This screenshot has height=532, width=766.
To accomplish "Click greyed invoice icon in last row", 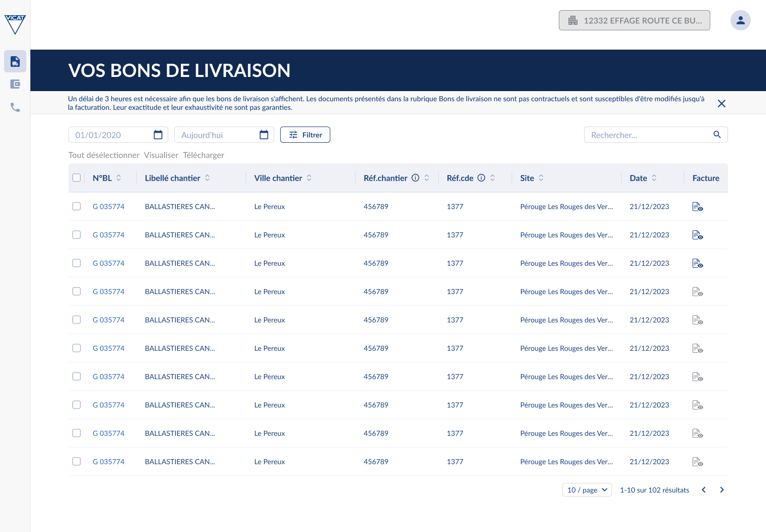I will 698,462.
